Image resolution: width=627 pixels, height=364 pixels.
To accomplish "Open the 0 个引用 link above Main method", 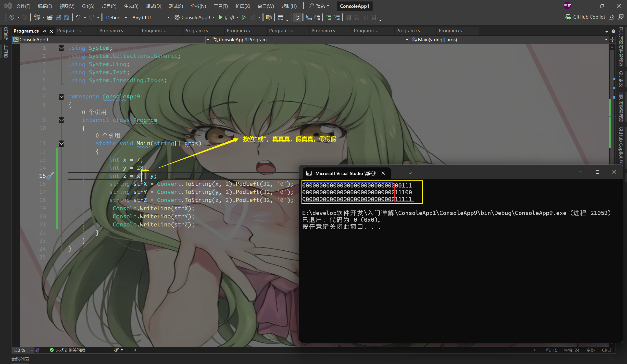I will pos(108,135).
